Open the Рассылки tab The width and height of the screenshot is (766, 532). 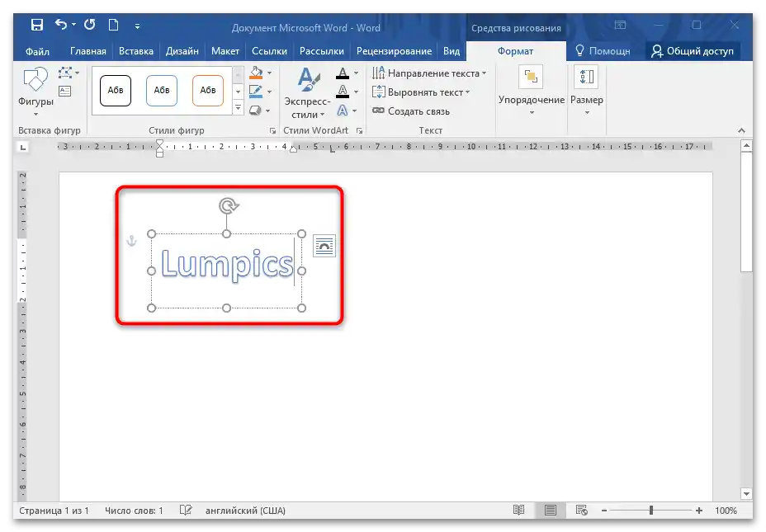tap(321, 51)
